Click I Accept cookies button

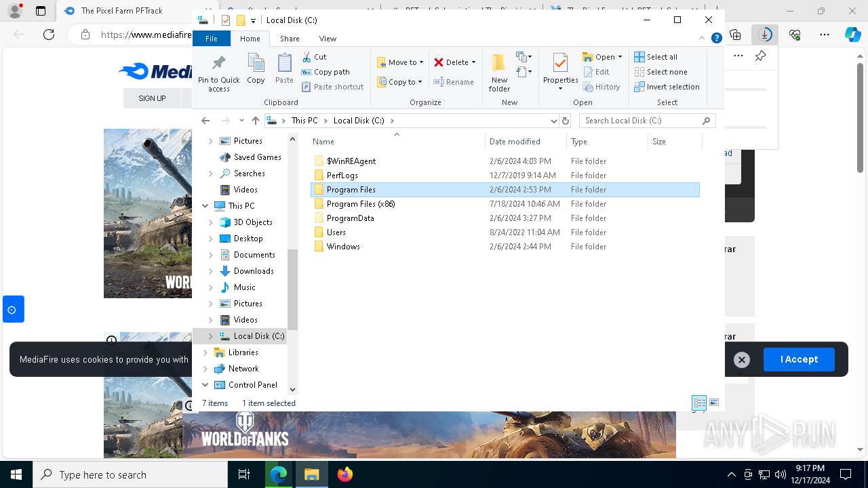point(799,359)
